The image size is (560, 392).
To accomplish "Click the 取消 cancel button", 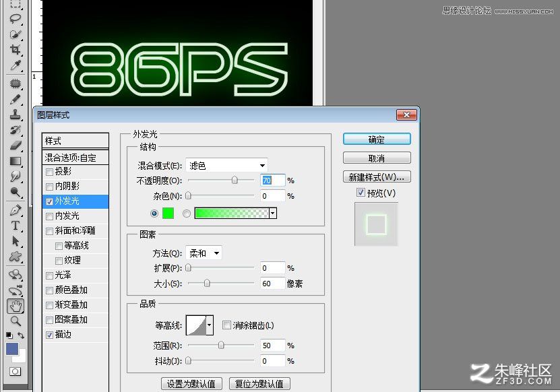I will tap(377, 158).
